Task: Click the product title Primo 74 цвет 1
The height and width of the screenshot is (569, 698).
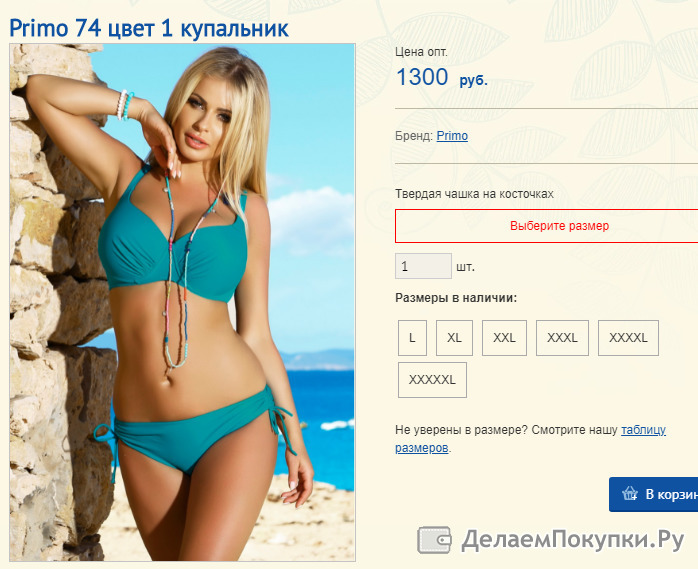Action: point(149,28)
